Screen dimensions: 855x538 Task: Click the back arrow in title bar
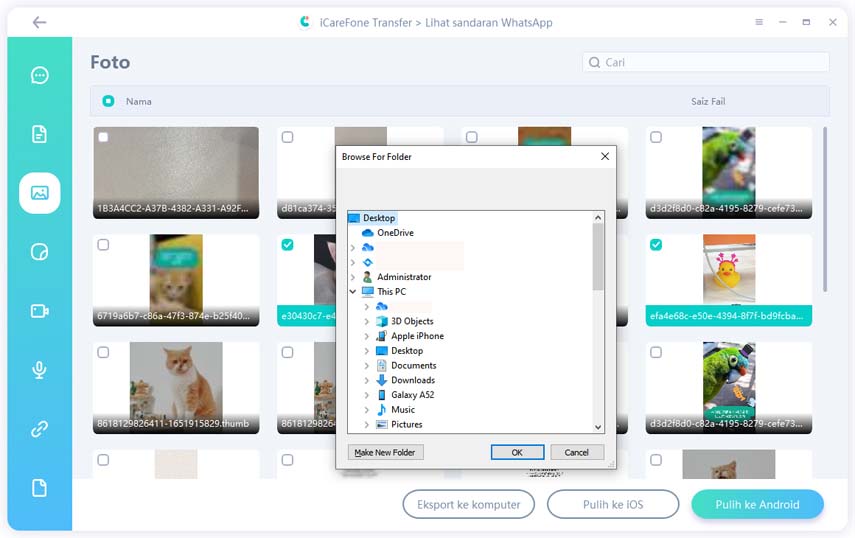(39, 22)
